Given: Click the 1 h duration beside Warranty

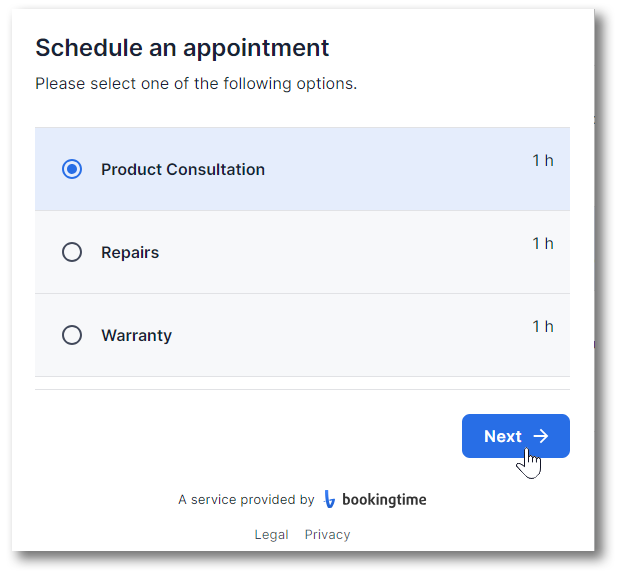Looking at the screenshot, I should (543, 326).
